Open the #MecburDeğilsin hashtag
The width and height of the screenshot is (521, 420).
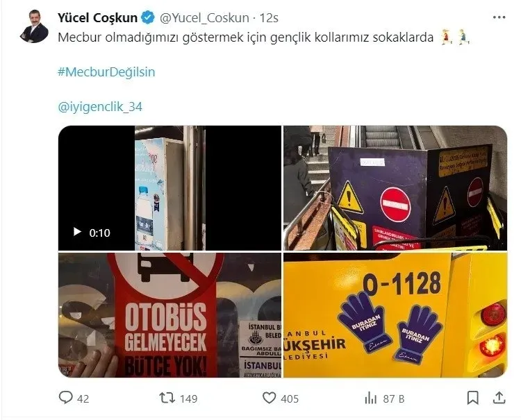click(x=106, y=72)
